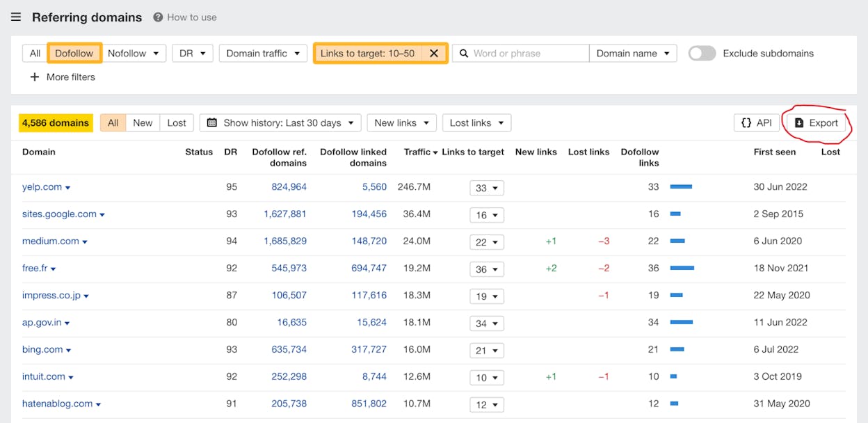The image size is (868, 423).
Task: Click the 4,586 domains count badge
Action: [56, 123]
